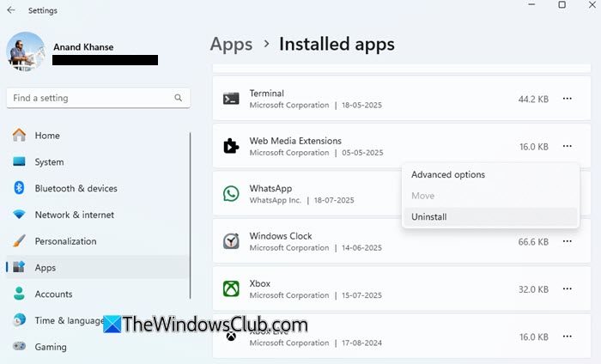The height and width of the screenshot is (364, 601).
Task: Click the back arrow in Settings
Action: [11, 10]
